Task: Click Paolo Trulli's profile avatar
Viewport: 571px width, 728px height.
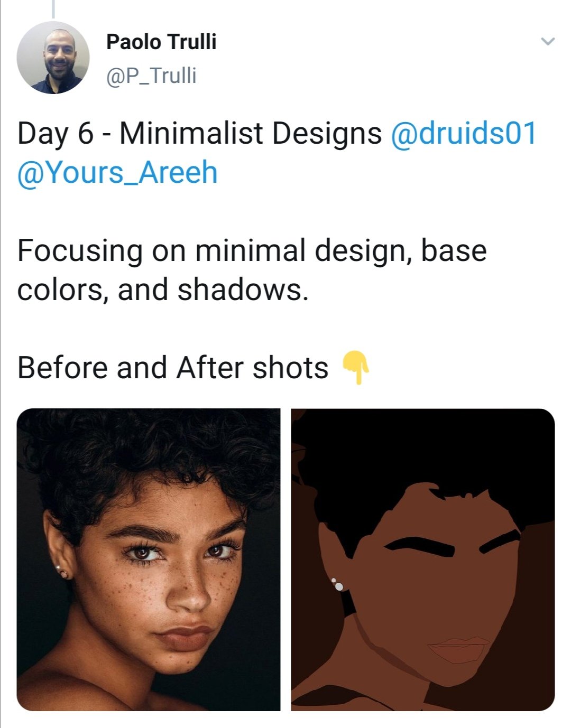Action: pyautogui.click(x=53, y=58)
